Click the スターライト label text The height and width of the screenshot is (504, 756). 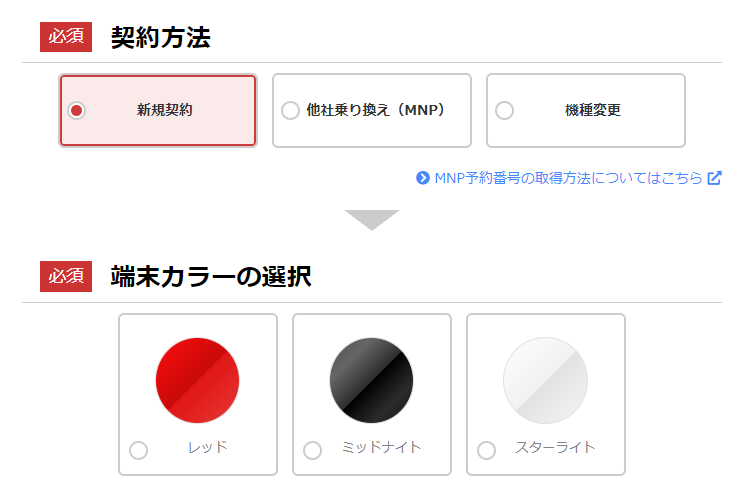coord(555,447)
